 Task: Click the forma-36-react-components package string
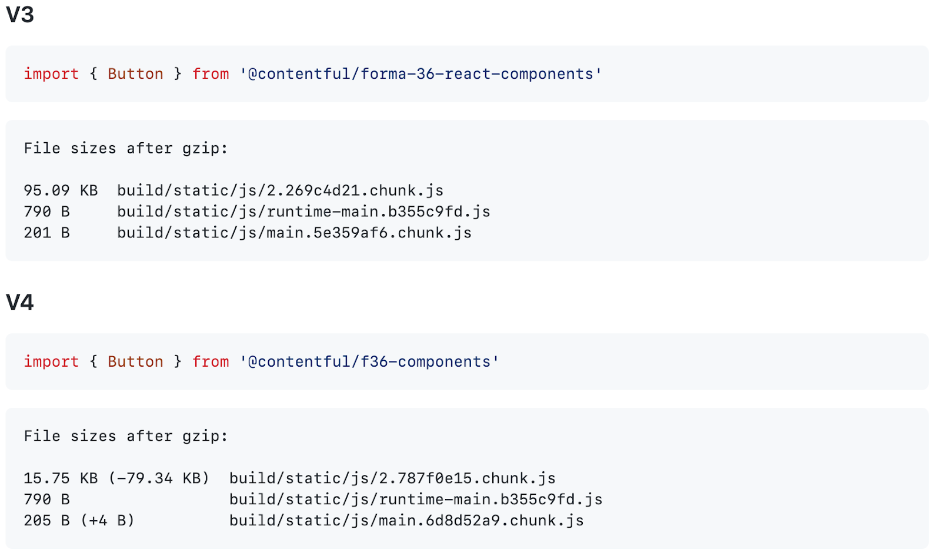tap(421, 74)
